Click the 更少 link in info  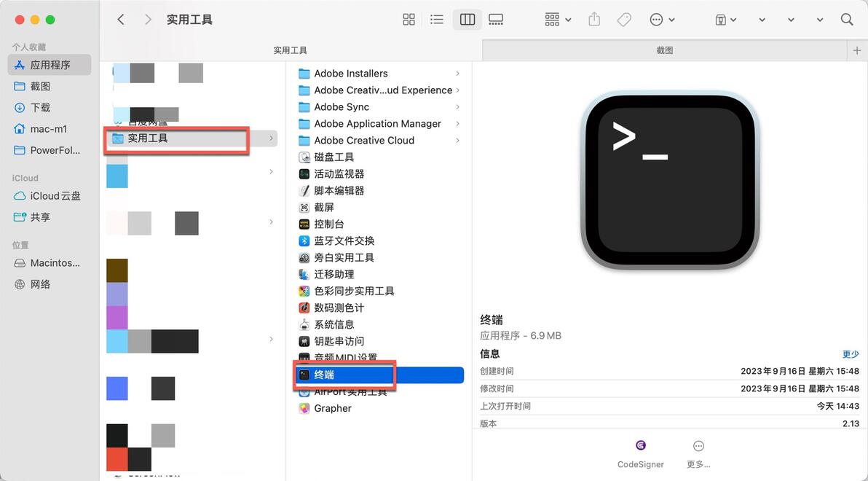[x=851, y=353]
